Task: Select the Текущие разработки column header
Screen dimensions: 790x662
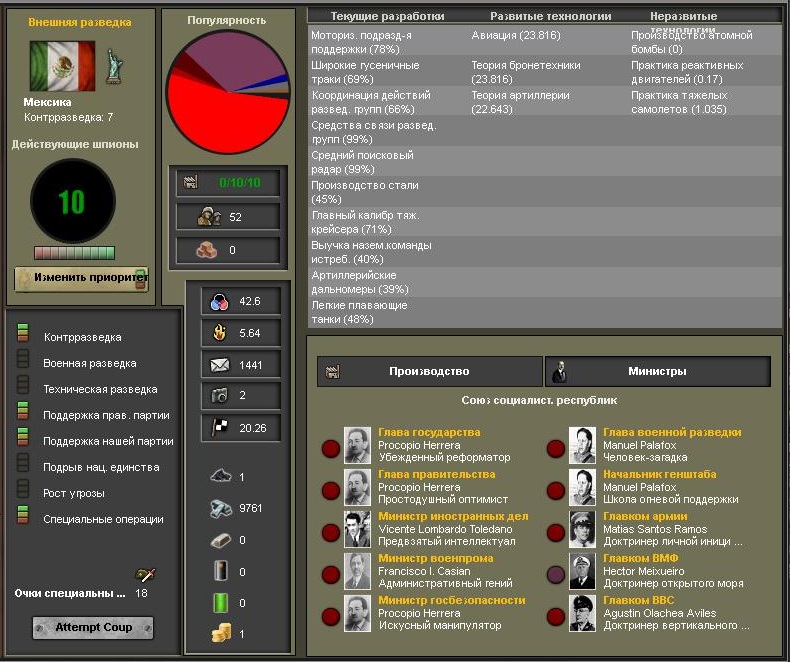Action: point(387,16)
